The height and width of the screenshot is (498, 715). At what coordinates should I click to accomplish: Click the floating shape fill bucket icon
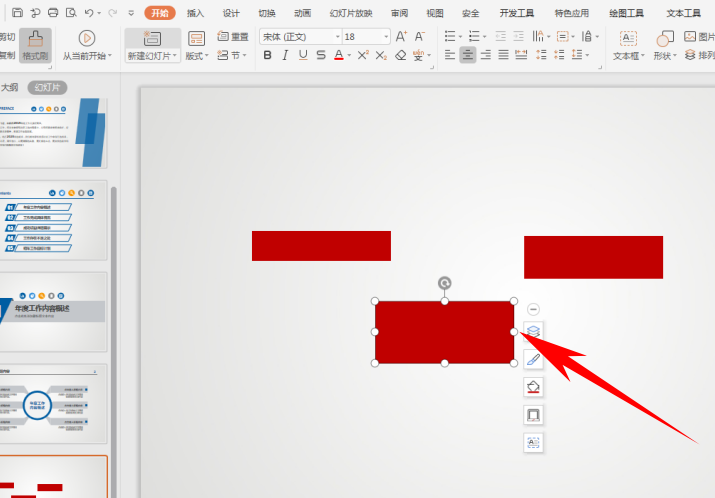(533, 387)
